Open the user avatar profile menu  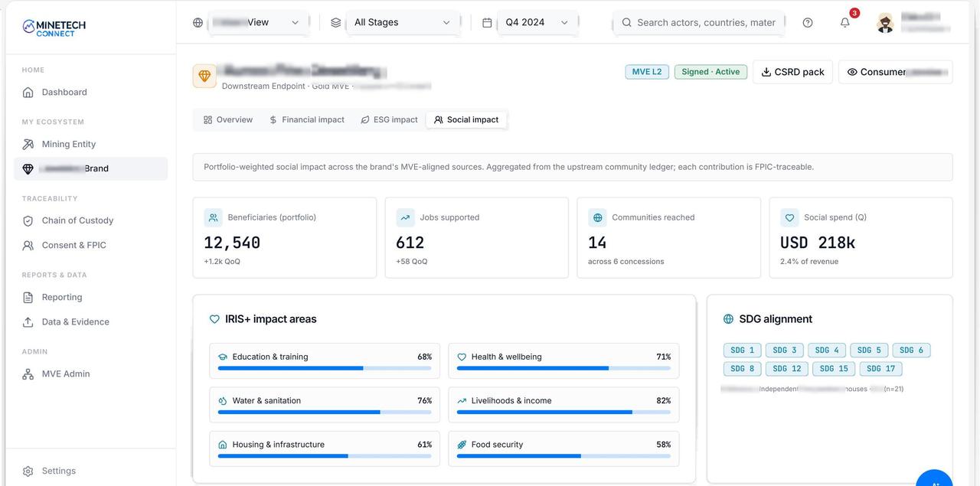point(885,23)
